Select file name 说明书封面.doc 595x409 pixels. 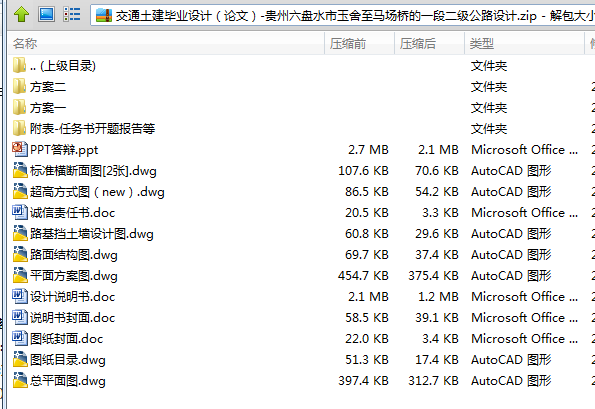[x=72, y=318]
